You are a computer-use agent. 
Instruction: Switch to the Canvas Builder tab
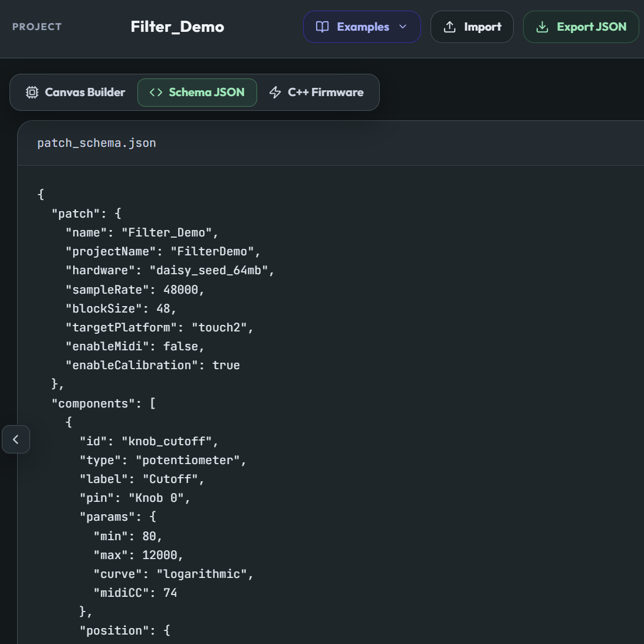click(75, 93)
